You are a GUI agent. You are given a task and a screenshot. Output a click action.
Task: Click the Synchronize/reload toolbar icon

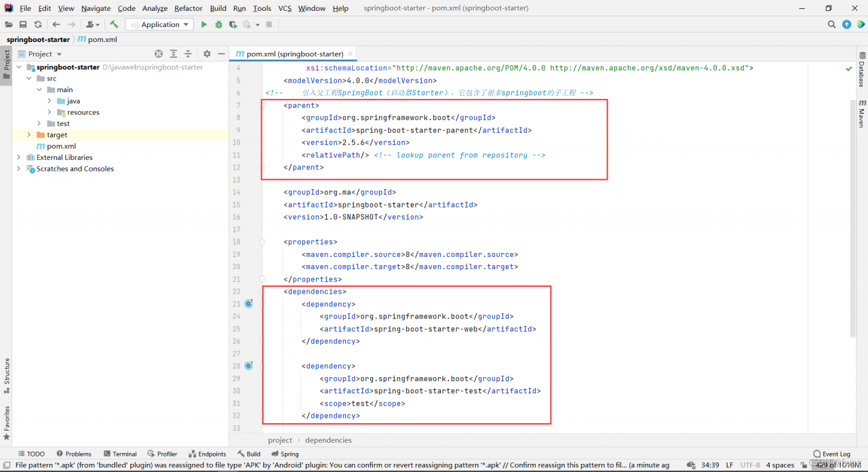click(38, 24)
